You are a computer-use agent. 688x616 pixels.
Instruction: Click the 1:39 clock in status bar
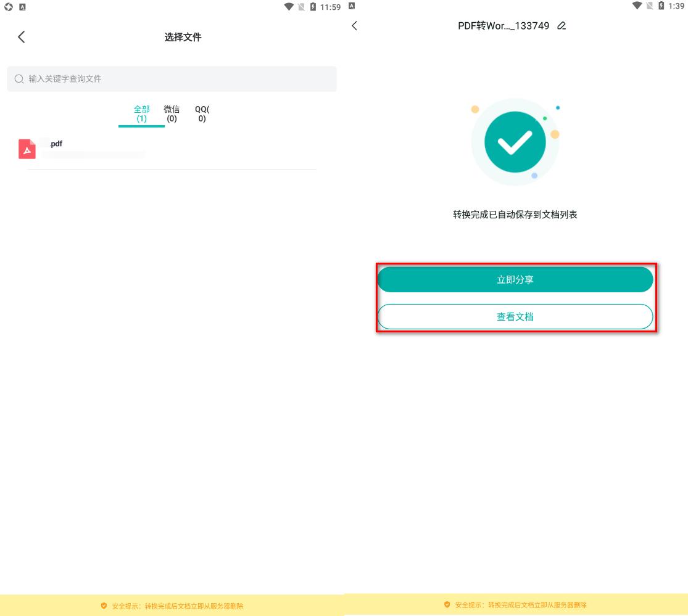pyautogui.click(x=676, y=6)
